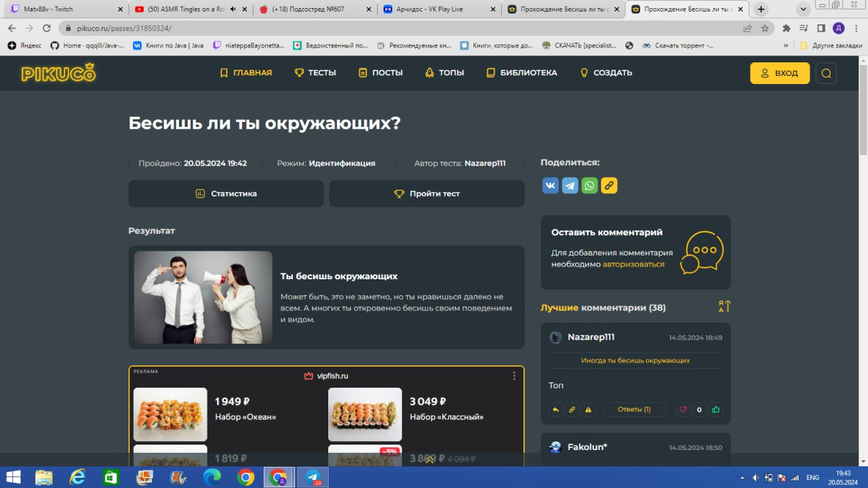Open Microsoft Edge from taskbar
The height and width of the screenshot is (488, 868).
pyautogui.click(x=212, y=477)
